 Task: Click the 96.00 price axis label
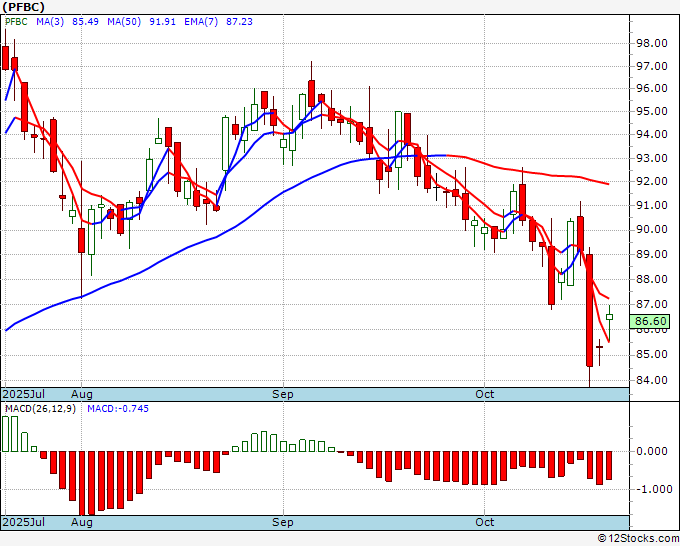651,88
